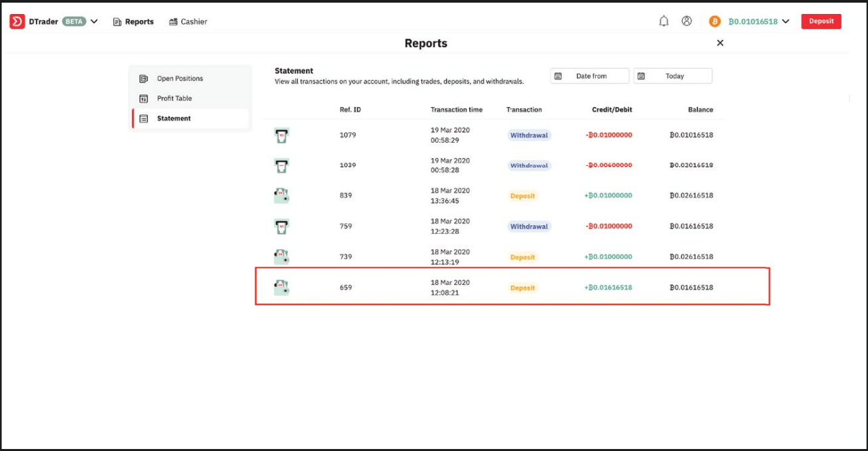Open the Today date picker

pyautogui.click(x=673, y=76)
